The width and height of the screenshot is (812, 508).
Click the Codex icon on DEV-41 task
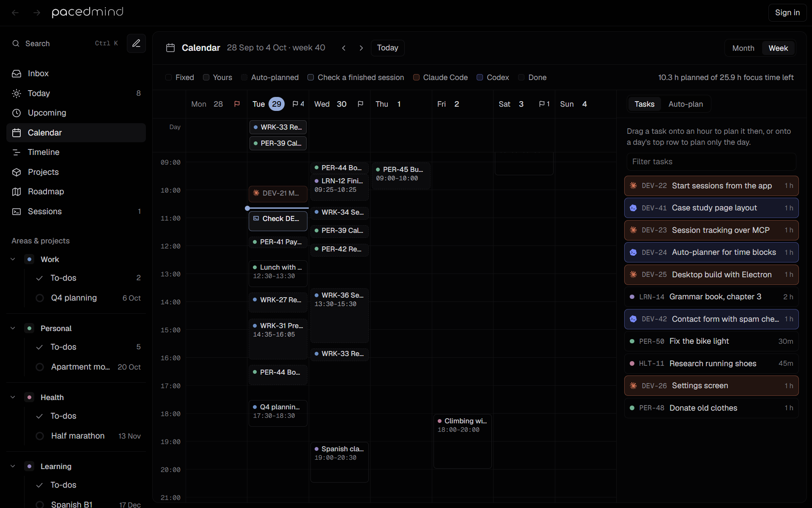coord(633,208)
